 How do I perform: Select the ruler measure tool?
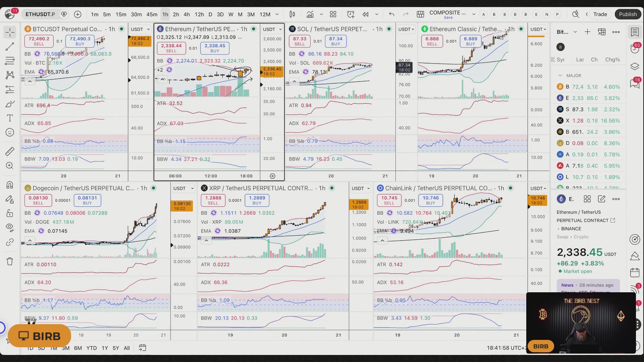(x=10, y=152)
